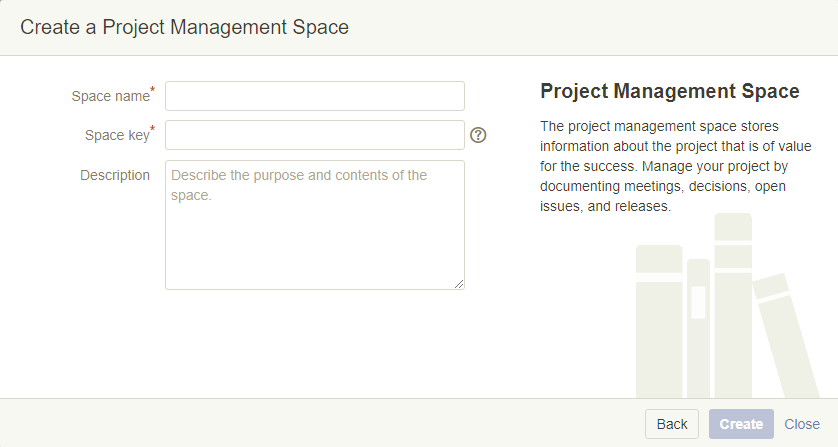
Task: Select the Description text area
Action: pyautogui.click(x=315, y=225)
